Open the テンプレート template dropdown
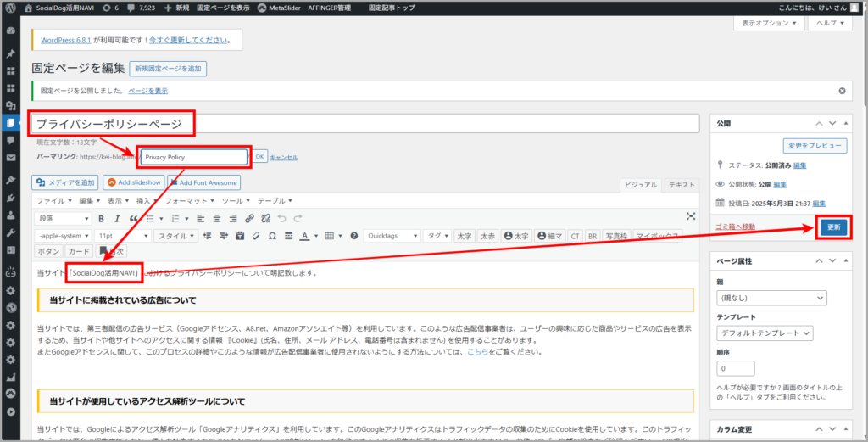The image size is (868, 442). (x=765, y=333)
